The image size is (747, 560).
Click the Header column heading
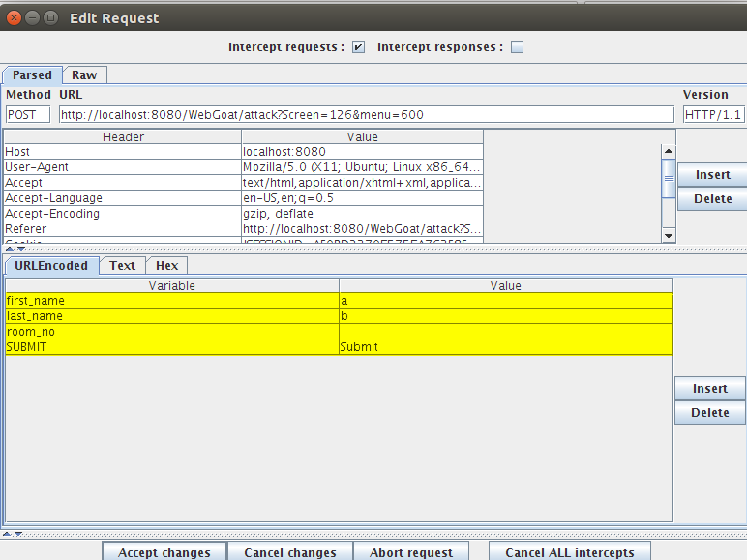[x=123, y=137]
